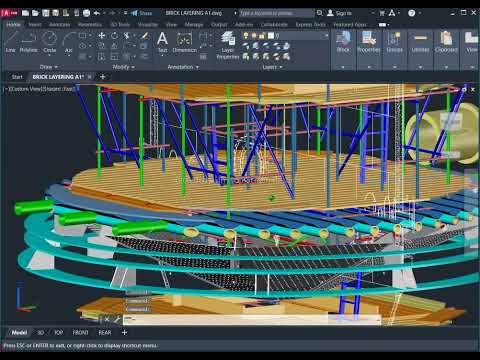Open Layer Properties manager
480x360 pixels.
228,45
